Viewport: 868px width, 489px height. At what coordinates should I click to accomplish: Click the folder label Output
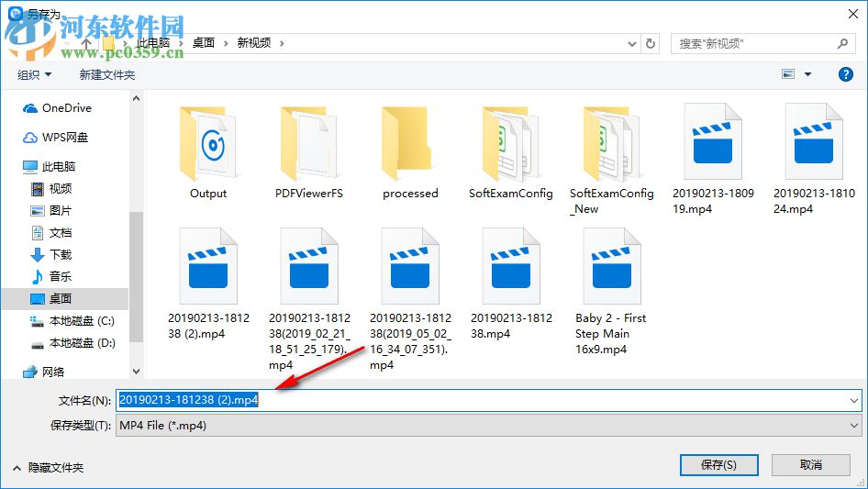[208, 194]
